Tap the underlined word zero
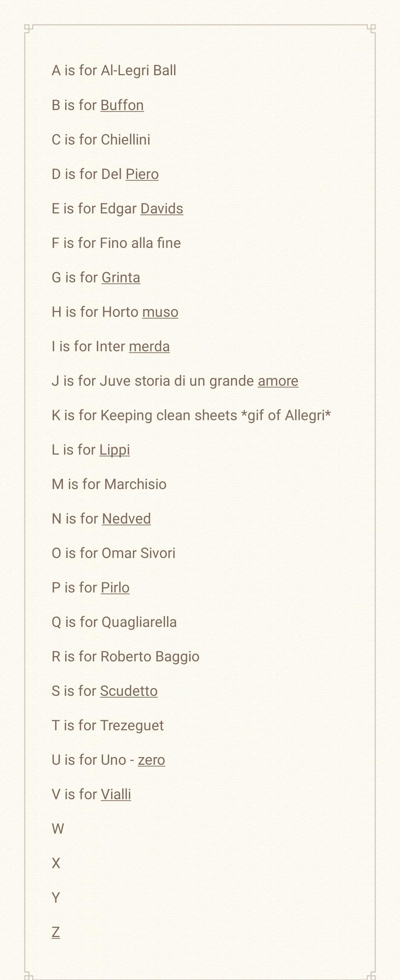Viewport: 400px width, 980px height. (x=151, y=760)
